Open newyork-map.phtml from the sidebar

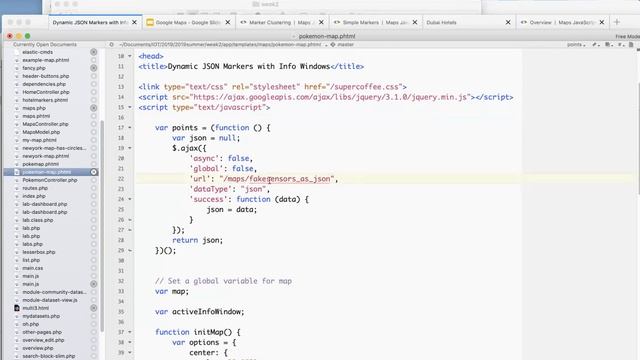coord(45,156)
